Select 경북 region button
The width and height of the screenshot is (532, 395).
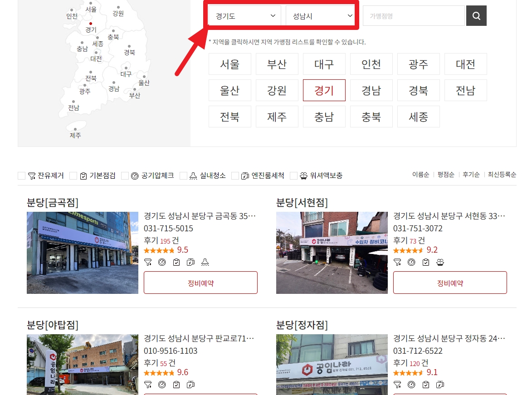(418, 90)
